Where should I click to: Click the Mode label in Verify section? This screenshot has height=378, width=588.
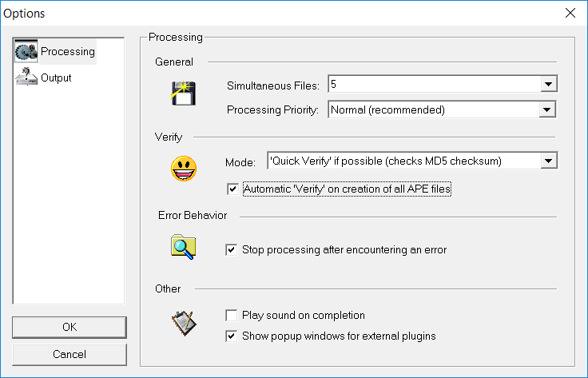[x=240, y=163]
